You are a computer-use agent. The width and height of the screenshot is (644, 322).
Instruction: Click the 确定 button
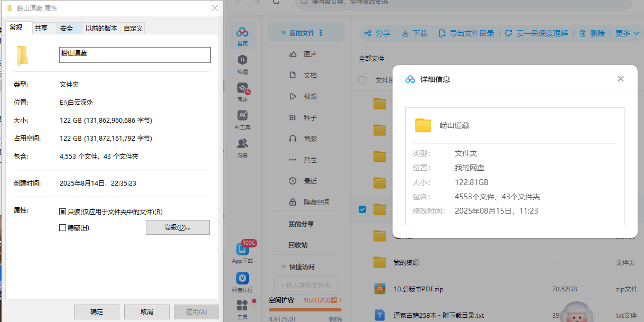click(97, 311)
